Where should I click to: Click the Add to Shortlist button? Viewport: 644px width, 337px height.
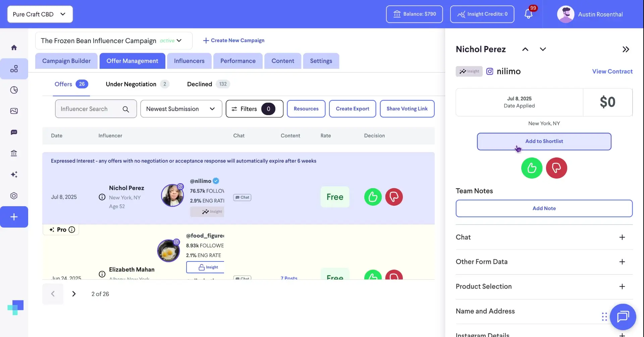[x=544, y=141]
